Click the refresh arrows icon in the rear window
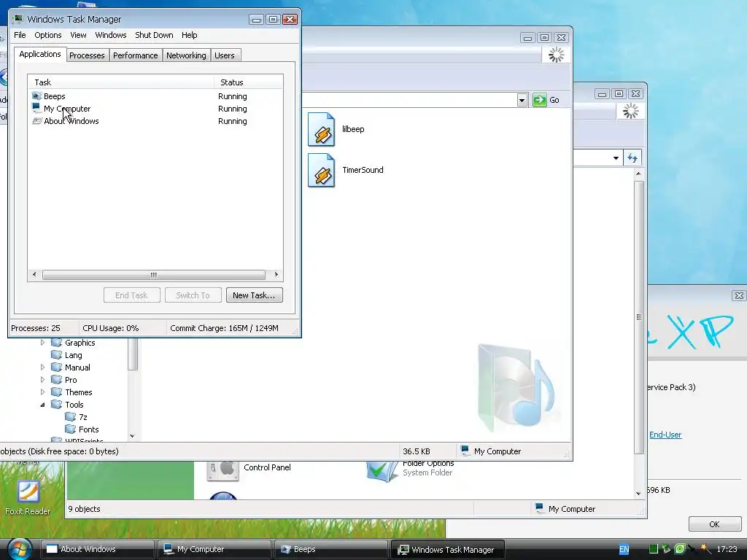 [x=632, y=157]
